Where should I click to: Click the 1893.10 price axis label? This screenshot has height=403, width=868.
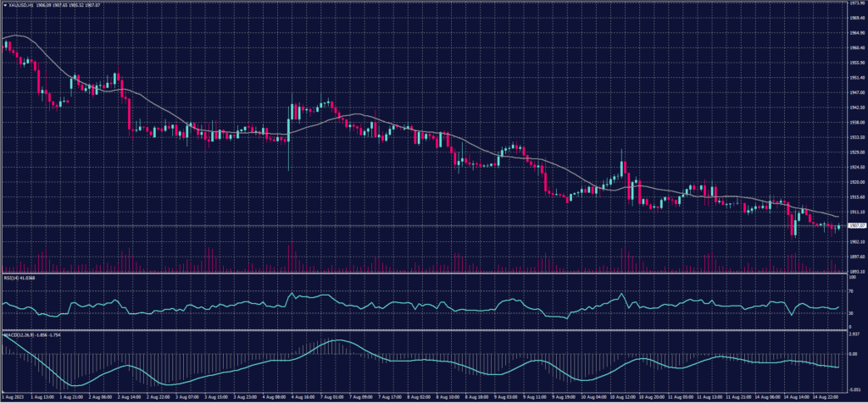(854, 271)
